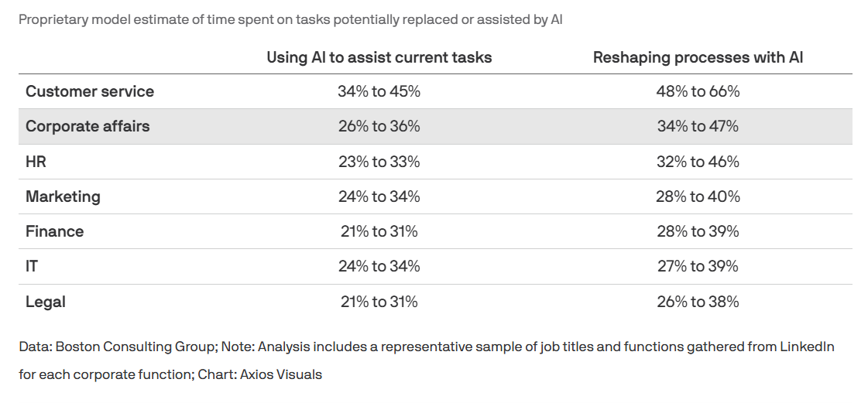Screen dimensions: 868x403
Task: Select the IT row label
Action: [x=32, y=266]
